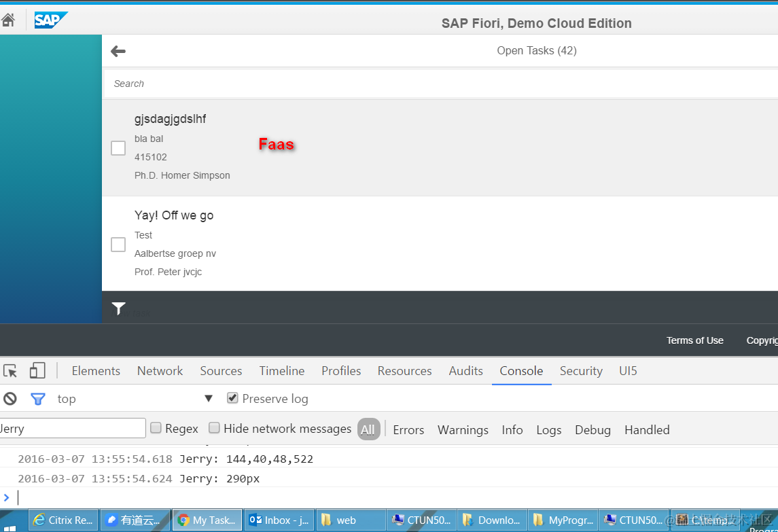778x532 pixels.
Task: Clear the console log
Action: (x=10, y=399)
